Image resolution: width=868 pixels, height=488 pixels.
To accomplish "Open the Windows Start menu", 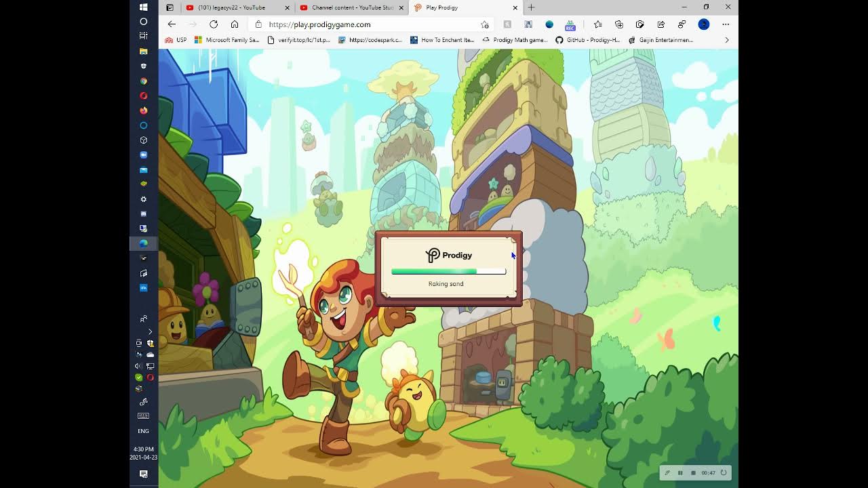I will (143, 7).
